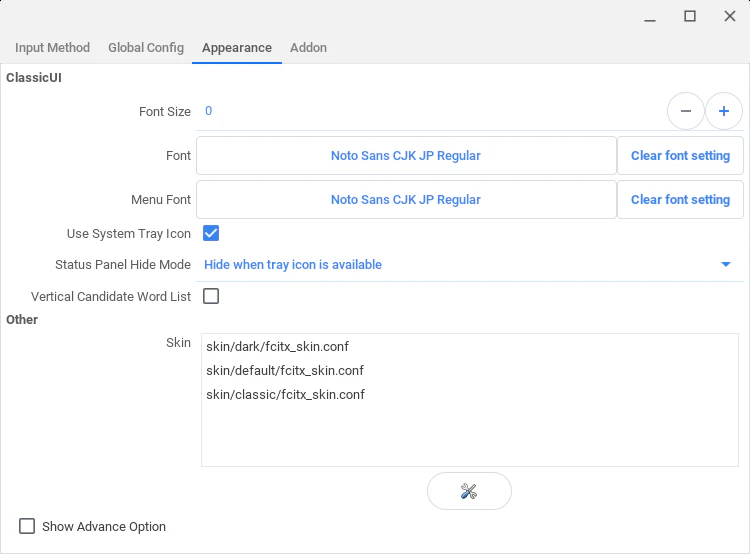
Task: Select the Appearance tab
Action: 237,48
